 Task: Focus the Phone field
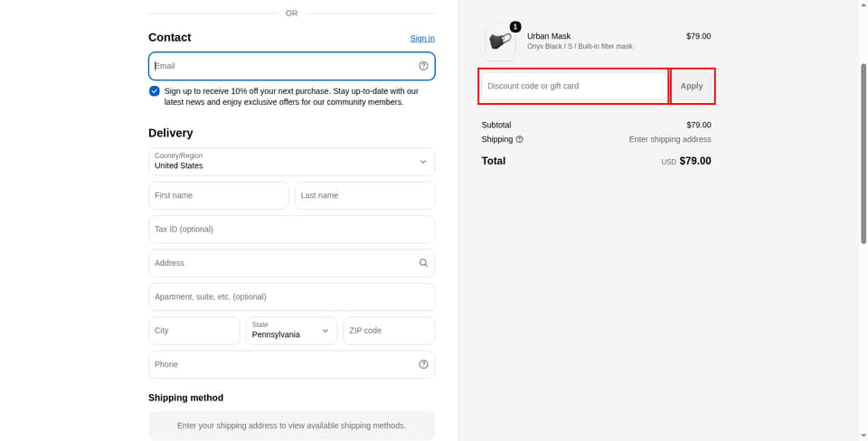pyautogui.click(x=292, y=364)
